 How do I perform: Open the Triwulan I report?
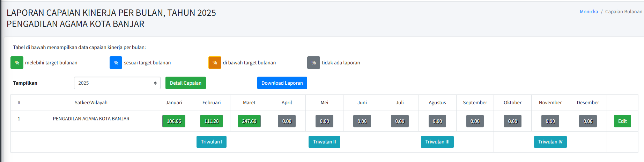(x=212, y=142)
